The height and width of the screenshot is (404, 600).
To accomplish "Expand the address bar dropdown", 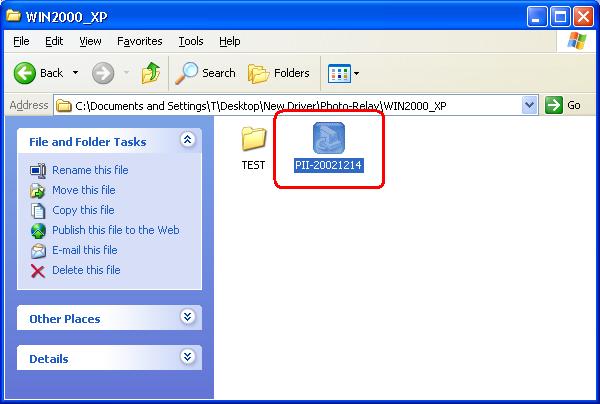I will [x=530, y=105].
